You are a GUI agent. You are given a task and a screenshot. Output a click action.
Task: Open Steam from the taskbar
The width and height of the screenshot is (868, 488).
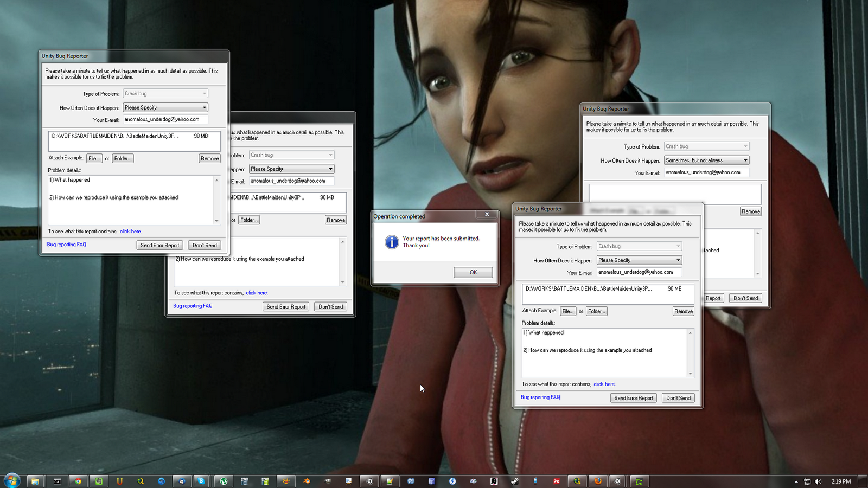coord(515,481)
